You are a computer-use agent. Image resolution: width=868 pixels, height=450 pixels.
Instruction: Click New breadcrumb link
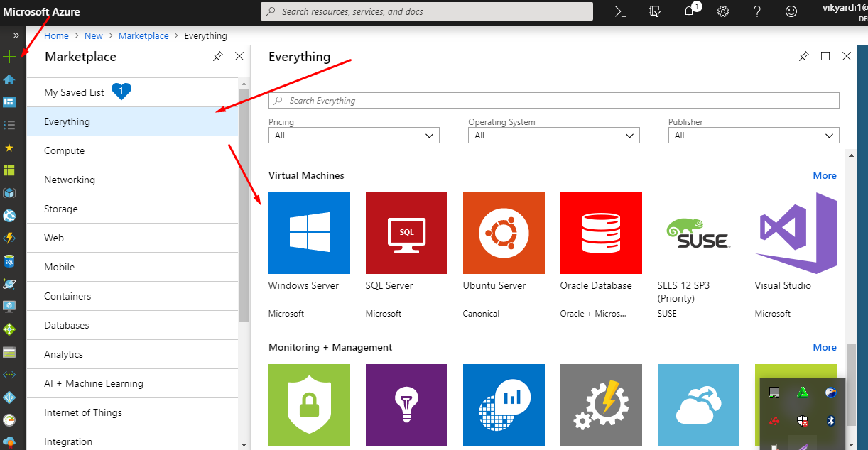[94, 35]
